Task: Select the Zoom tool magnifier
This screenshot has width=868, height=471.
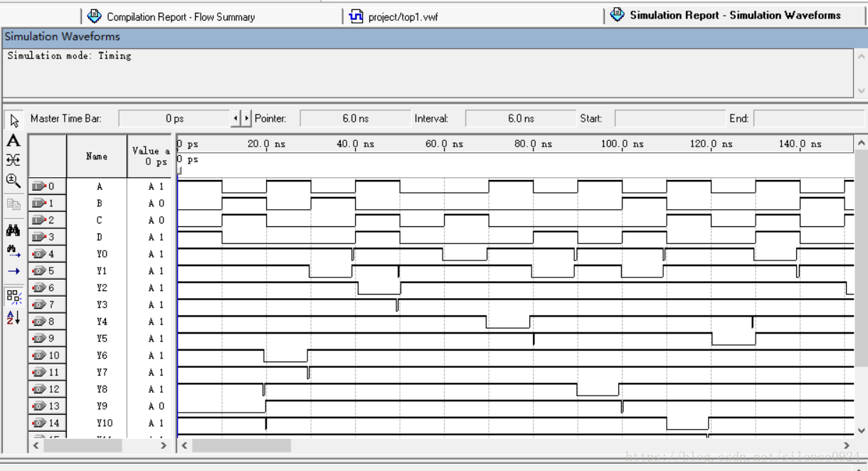Action: 14,181
